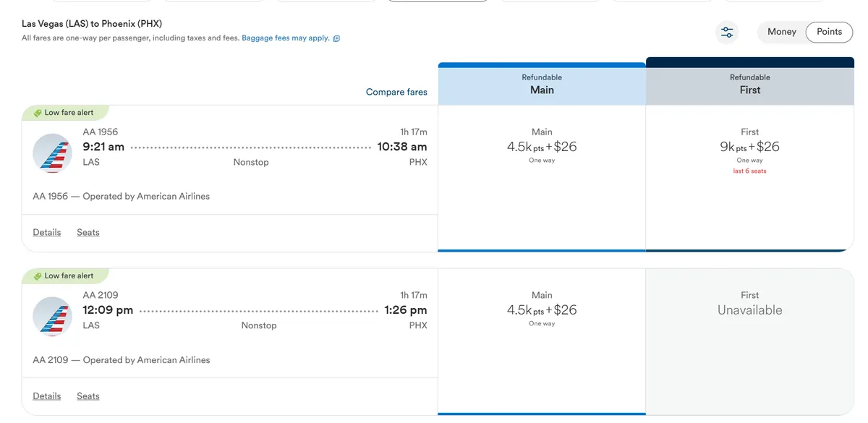Click the Unavailable First fare cell
The width and height of the screenshot is (868, 423).
click(750, 341)
